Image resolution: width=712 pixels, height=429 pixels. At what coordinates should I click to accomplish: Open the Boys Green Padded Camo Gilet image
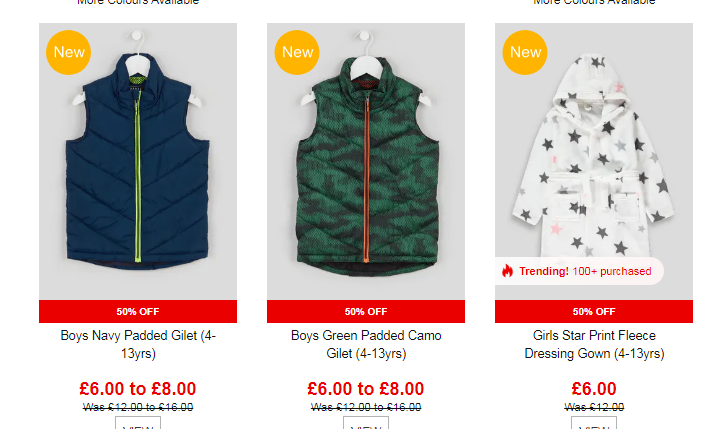(x=366, y=161)
